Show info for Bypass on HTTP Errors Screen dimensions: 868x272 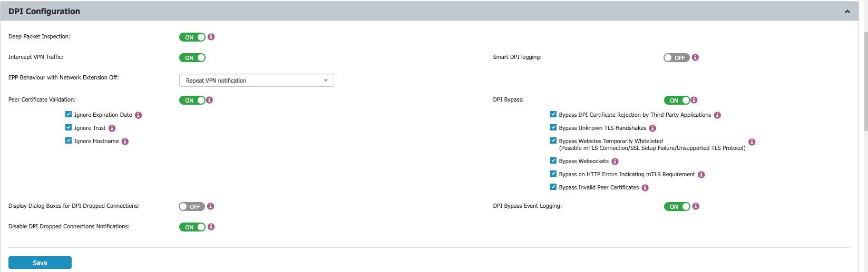pyautogui.click(x=701, y=175)
